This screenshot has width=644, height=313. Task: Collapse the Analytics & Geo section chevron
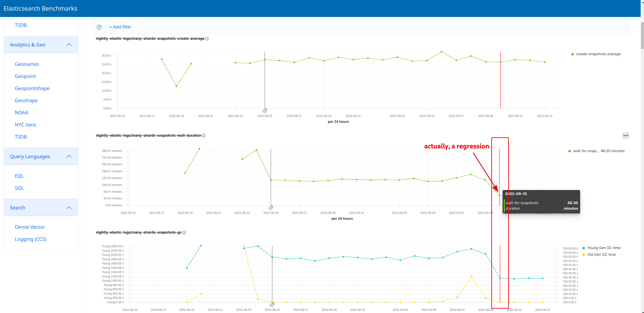69,44
